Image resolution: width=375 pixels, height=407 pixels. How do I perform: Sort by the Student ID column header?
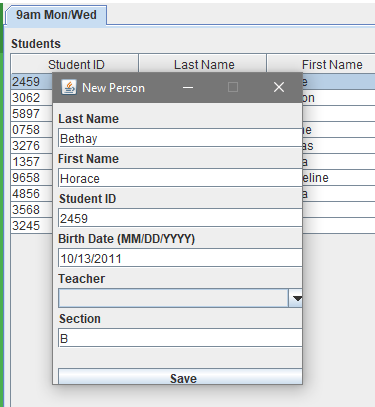pyautogui.click(x=75, y=64)
